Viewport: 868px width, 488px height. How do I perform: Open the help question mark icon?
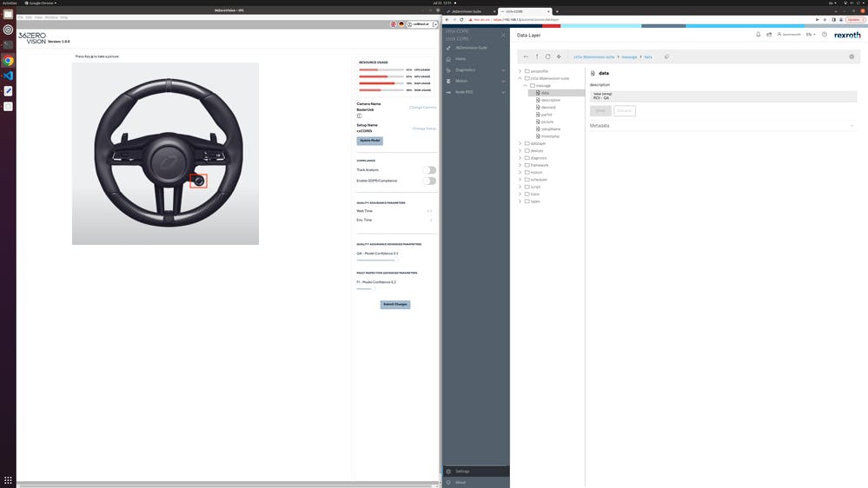pos(825,35)
